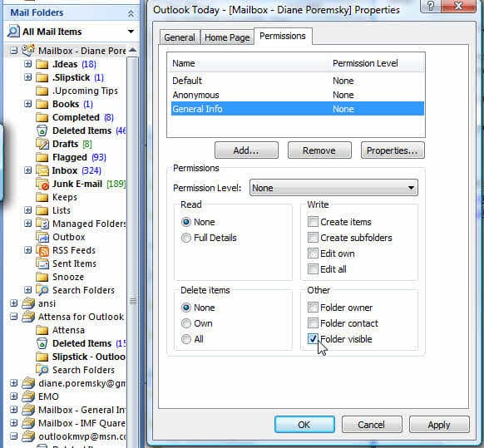Select Read Full Details radio button
This screenshot has width=484, height=448.
(x=186, y=238)
